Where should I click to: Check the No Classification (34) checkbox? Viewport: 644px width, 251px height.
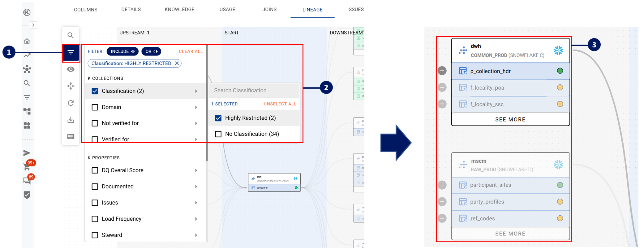[x=218, y=134]
